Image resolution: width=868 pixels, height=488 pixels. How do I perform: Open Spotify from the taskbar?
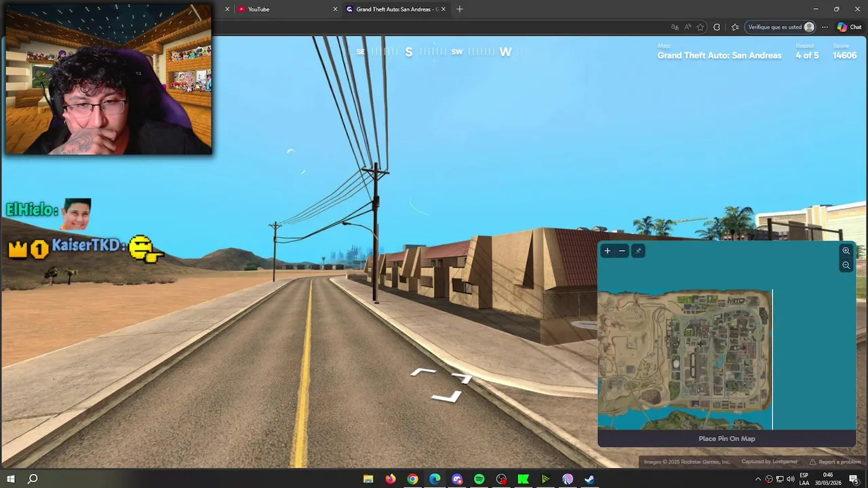479,479
